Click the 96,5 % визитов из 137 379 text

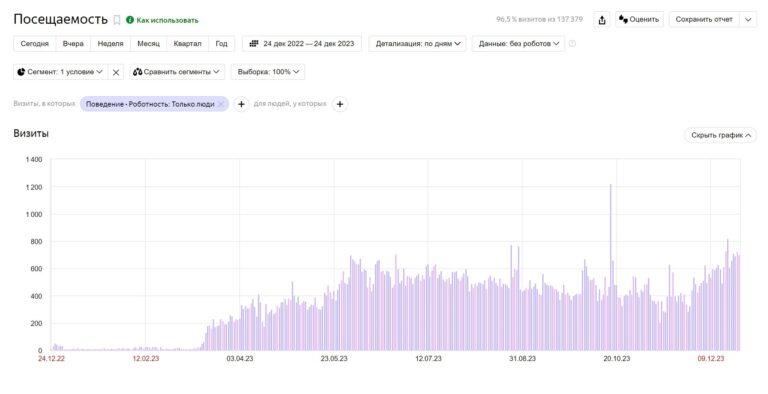(x=539, y=20)
